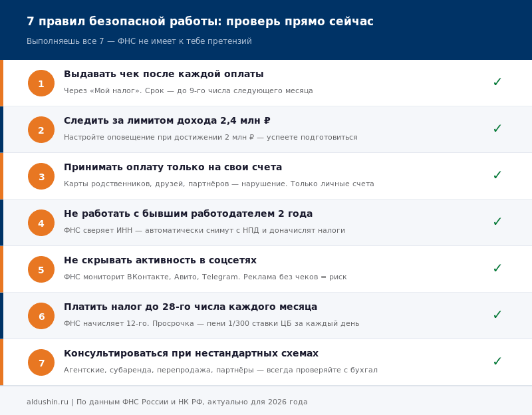Toggle checkmark for 2,4 млн income limit
Viewport: 532px width, 415px height.
pyautogui.click(x=497, y=129)
